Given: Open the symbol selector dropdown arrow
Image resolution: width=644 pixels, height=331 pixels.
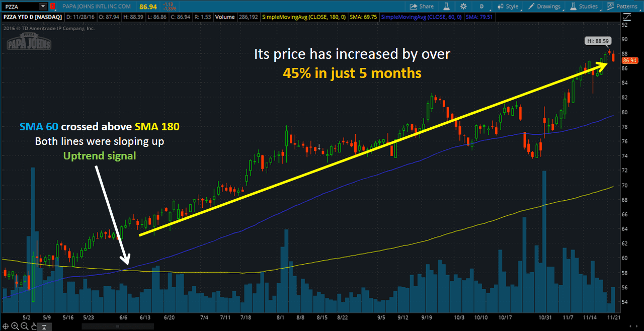Looking at the screenshot, I should click(43, 7).
